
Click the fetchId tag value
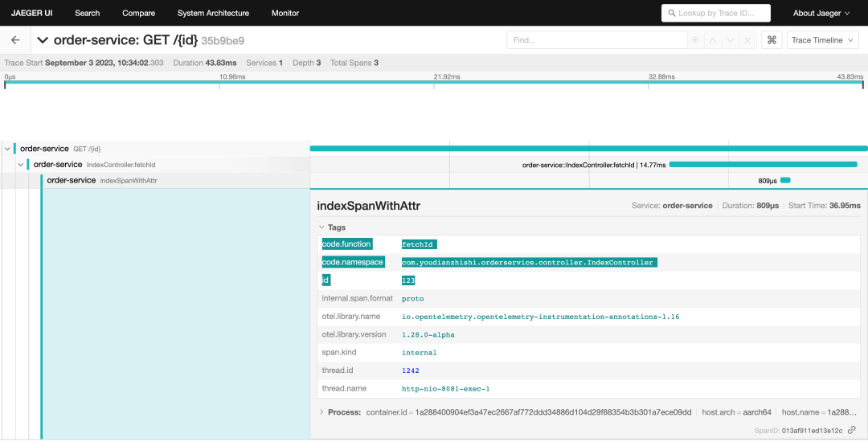click(419, 244)
